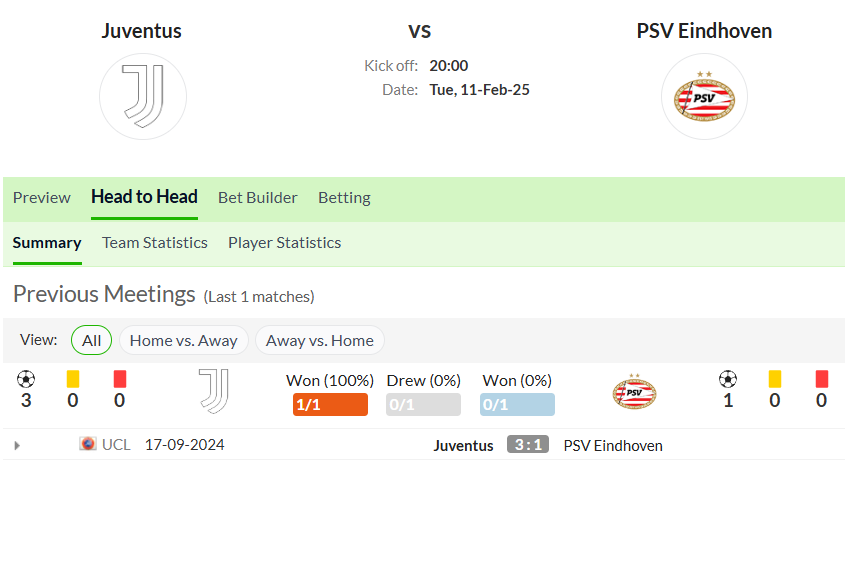Viewport: 847px width, 572px height.
Task: Open Player Statistics sub-tab
Action: pyautogui.click(x=284, y=243)
